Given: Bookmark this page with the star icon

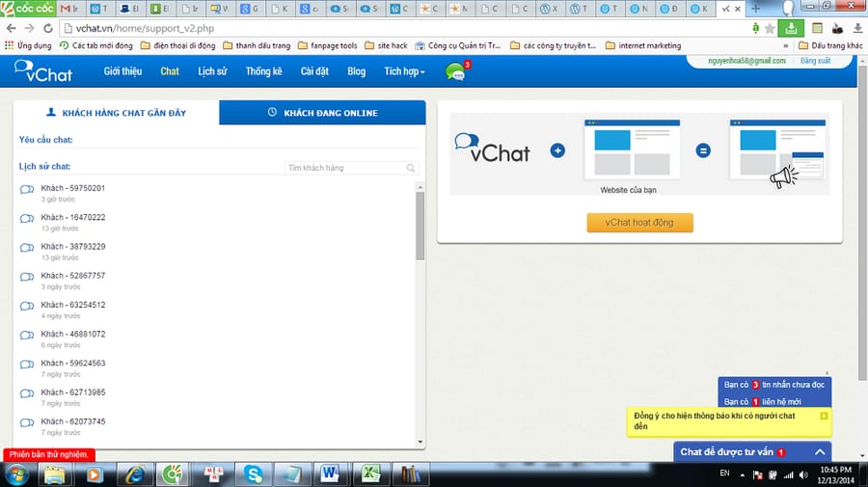Looking at the screenshot, I should click(x=770, y=28).
